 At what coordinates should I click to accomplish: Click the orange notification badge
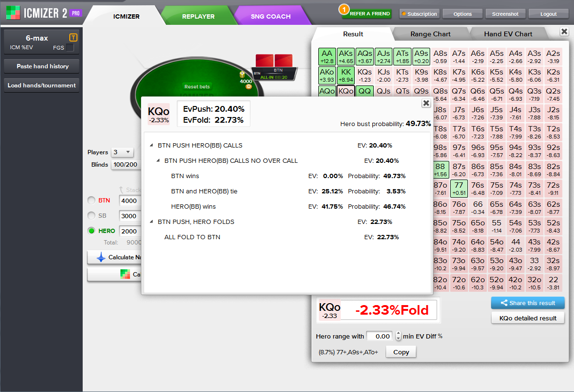tap(344, 9)
